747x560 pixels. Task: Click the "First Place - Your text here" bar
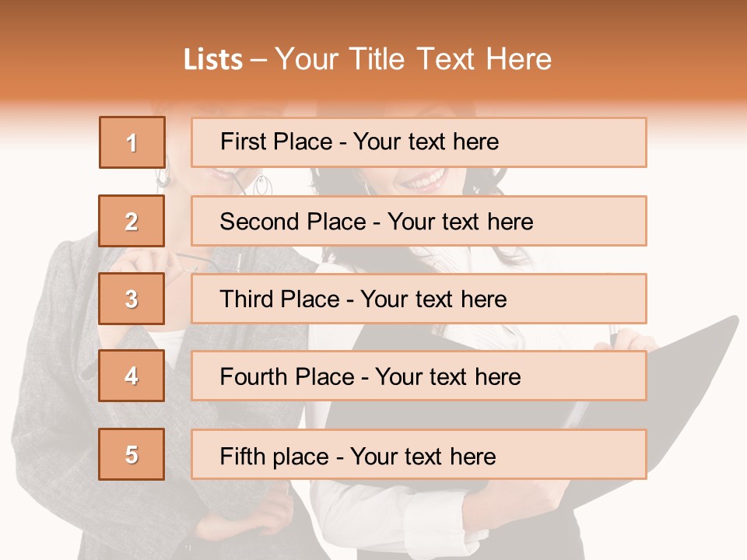[x=419, y=142]
